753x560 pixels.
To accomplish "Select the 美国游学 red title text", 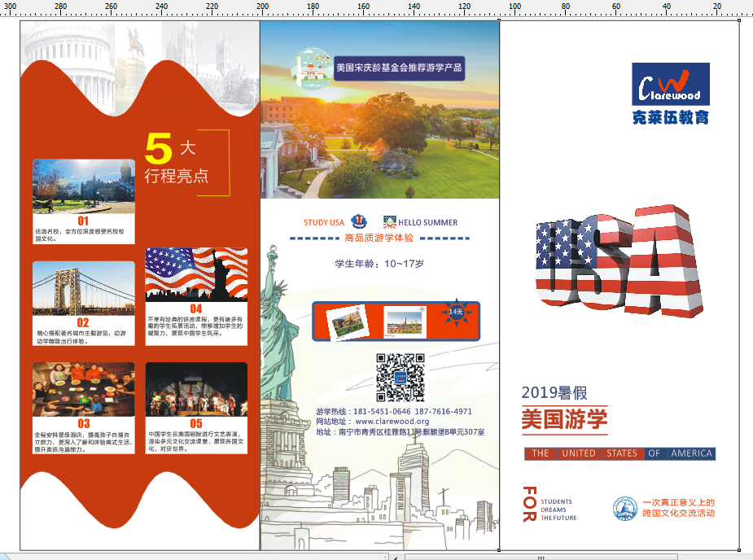I will 564,419.
